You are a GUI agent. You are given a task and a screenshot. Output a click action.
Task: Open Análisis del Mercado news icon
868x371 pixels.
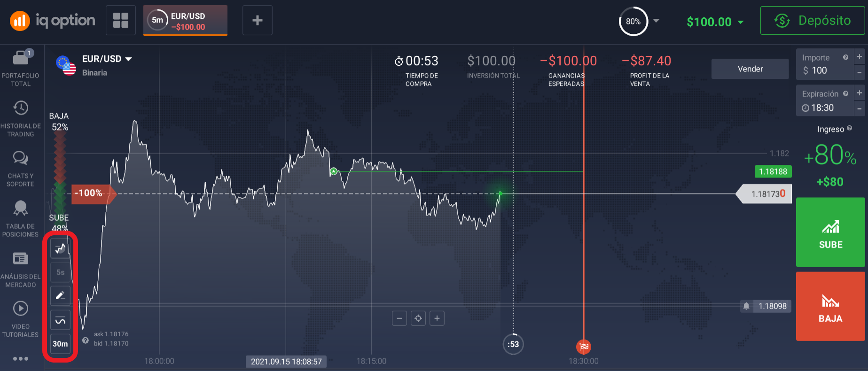click(21, 258)
